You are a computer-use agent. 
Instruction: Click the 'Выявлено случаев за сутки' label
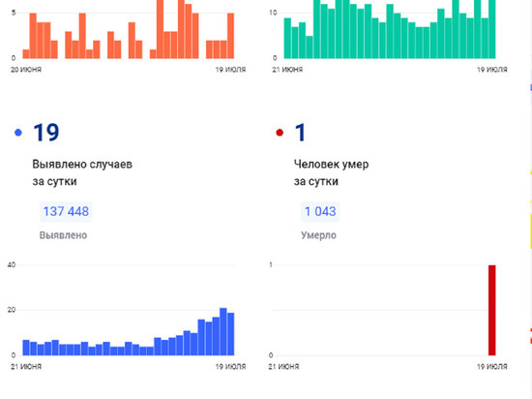coord(82,172)
